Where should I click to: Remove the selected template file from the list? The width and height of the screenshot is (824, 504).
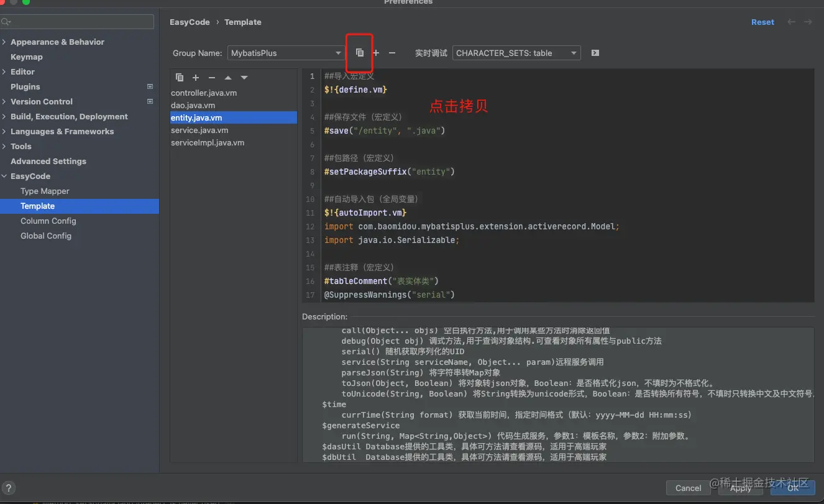click(212, 78)
